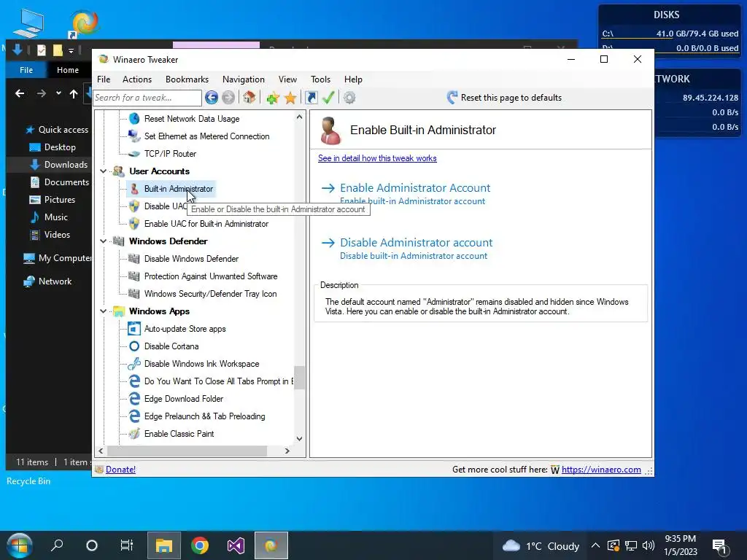Select Do You Want To Close All Tabs item

pyautogui.click(x=219, y=381)
